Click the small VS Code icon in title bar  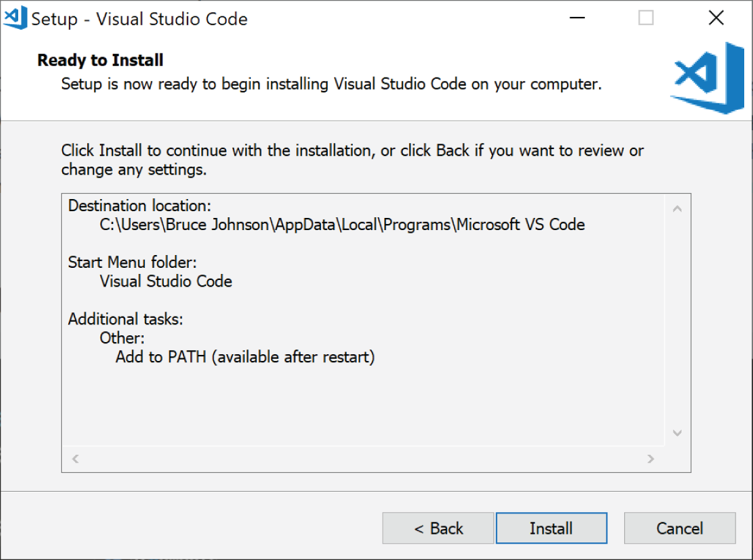(x=16, y=18)
